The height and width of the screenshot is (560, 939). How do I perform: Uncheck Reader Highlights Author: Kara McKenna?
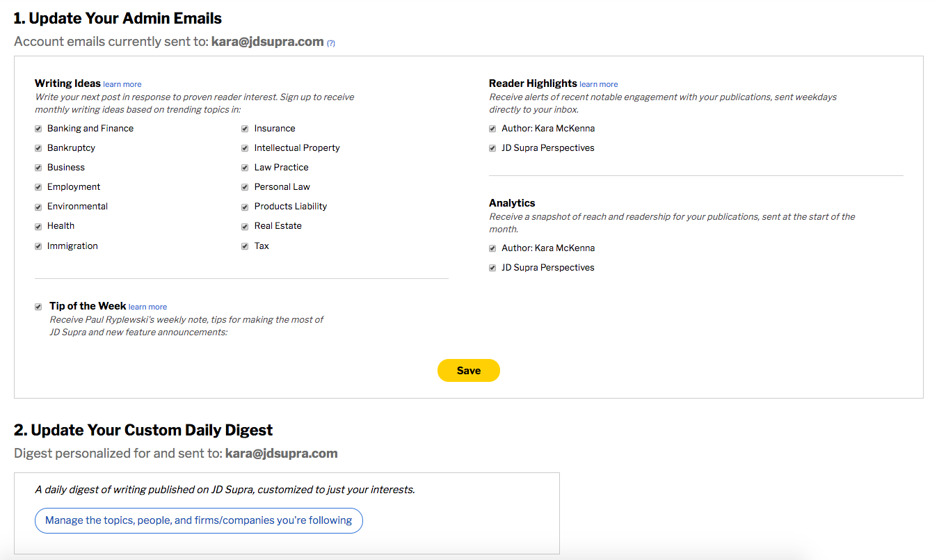(x=492, y=129)
